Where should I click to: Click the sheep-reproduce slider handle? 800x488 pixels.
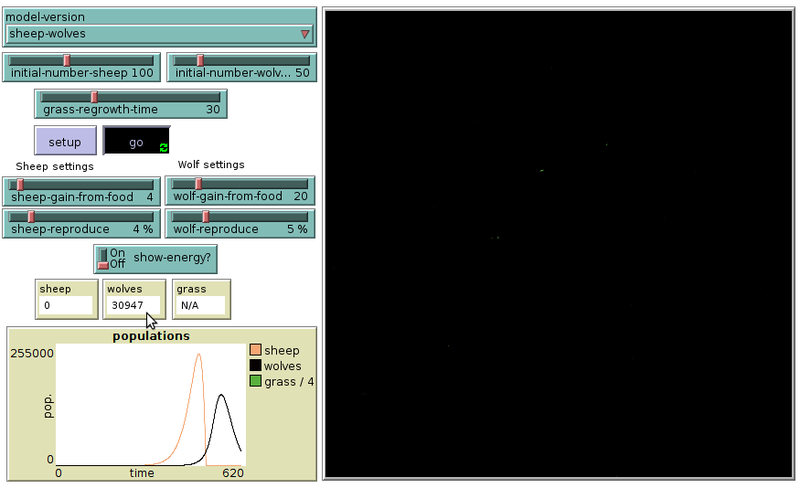pos(31,216)
